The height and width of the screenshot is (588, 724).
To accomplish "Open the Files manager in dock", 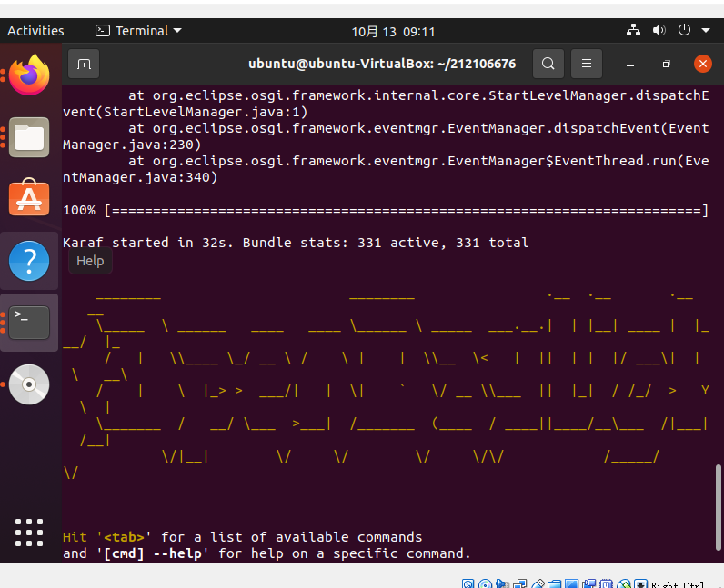I will pos(29,137).
